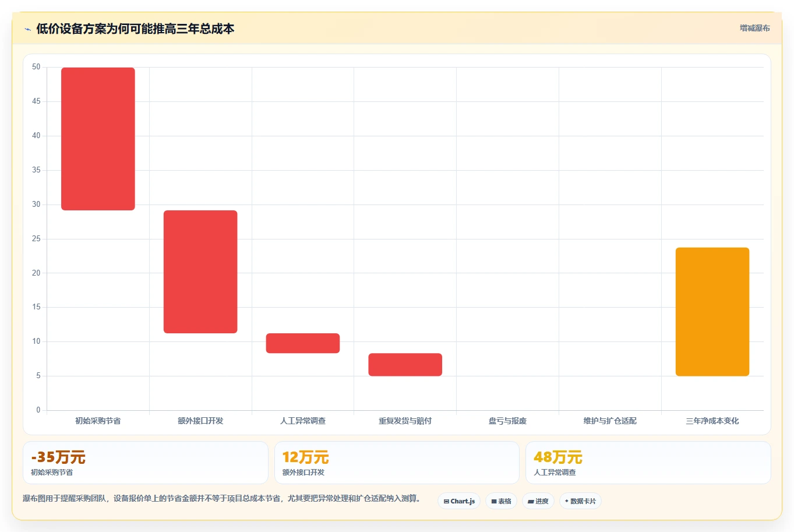
Task: Click the lightning icon beside the title
Action: pyautogui.click(x=27, y=29)
